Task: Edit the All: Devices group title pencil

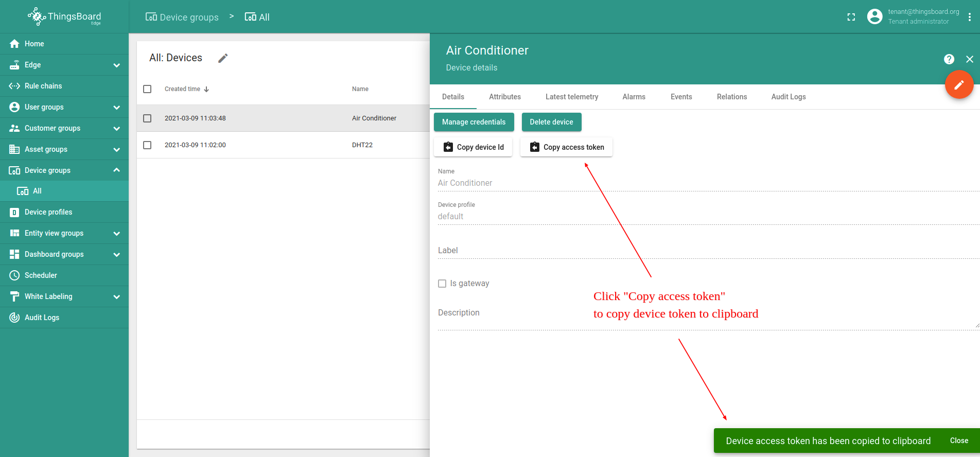Action: click(223, 58)
